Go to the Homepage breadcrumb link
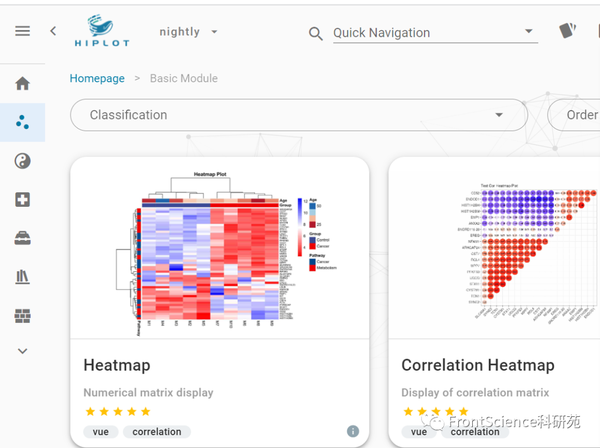The width and height of the screenshot is (600, 448). [x=97, y=78]
